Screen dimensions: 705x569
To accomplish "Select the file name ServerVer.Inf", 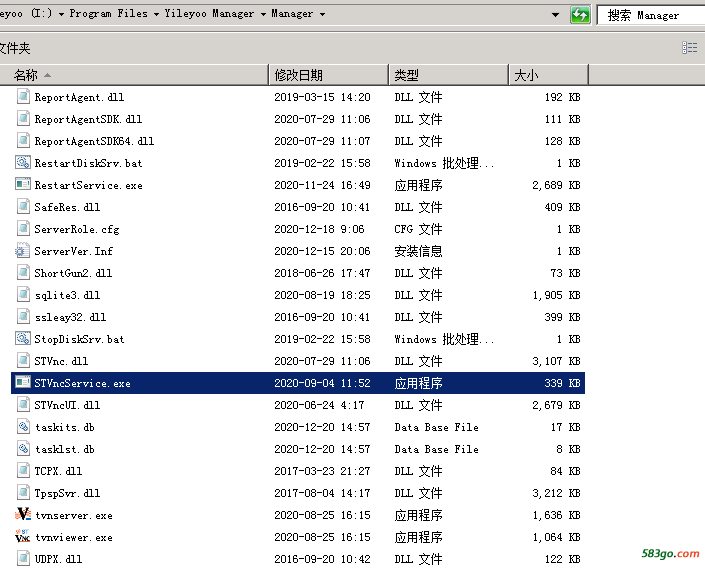I will [x=74, y=251].
